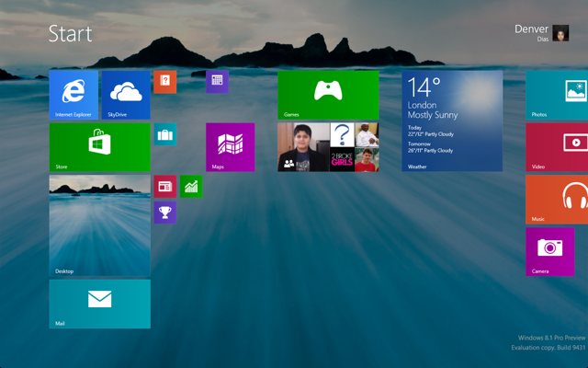Open the Camera tile

[x=550, y=251]
